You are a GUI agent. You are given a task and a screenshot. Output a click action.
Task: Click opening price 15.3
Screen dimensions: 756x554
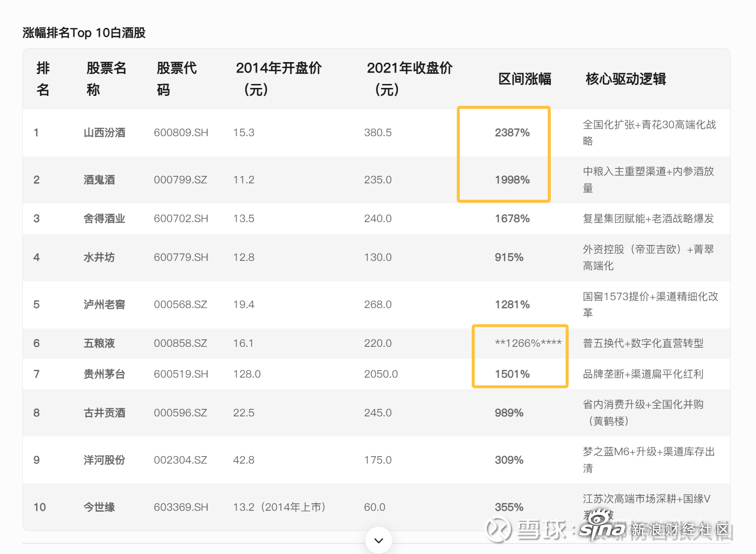coord(244,133)
